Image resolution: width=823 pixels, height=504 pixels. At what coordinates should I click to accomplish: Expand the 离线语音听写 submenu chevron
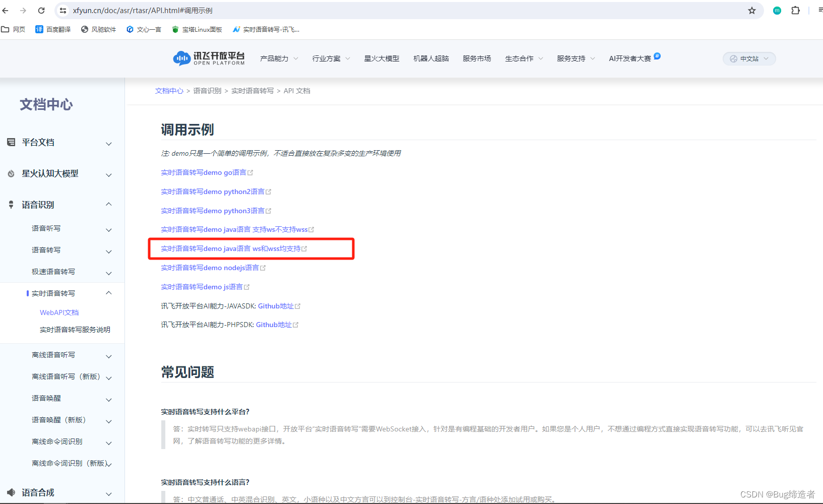point(108,356)
